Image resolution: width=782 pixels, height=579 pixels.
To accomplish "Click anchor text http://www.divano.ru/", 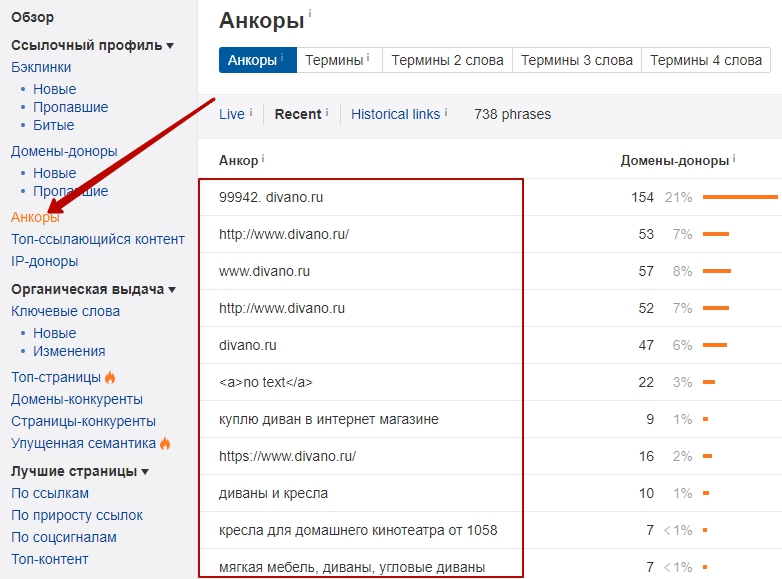I will [x=284, y=234].
